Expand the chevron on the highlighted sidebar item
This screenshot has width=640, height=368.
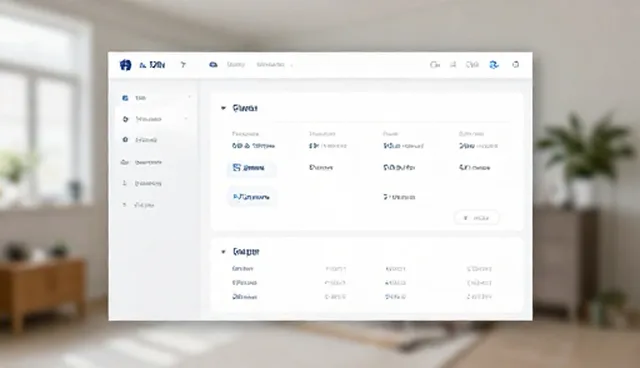(186, 119)
